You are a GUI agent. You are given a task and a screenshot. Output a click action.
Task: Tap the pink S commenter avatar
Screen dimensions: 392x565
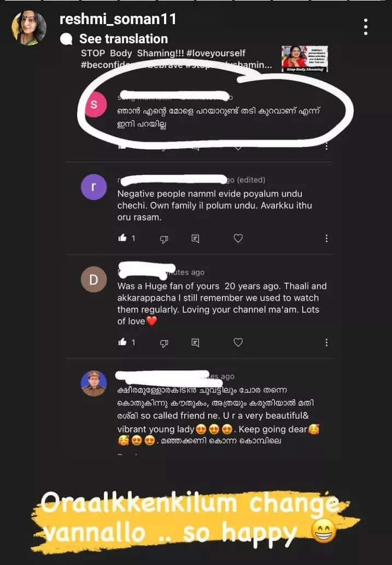93,104
